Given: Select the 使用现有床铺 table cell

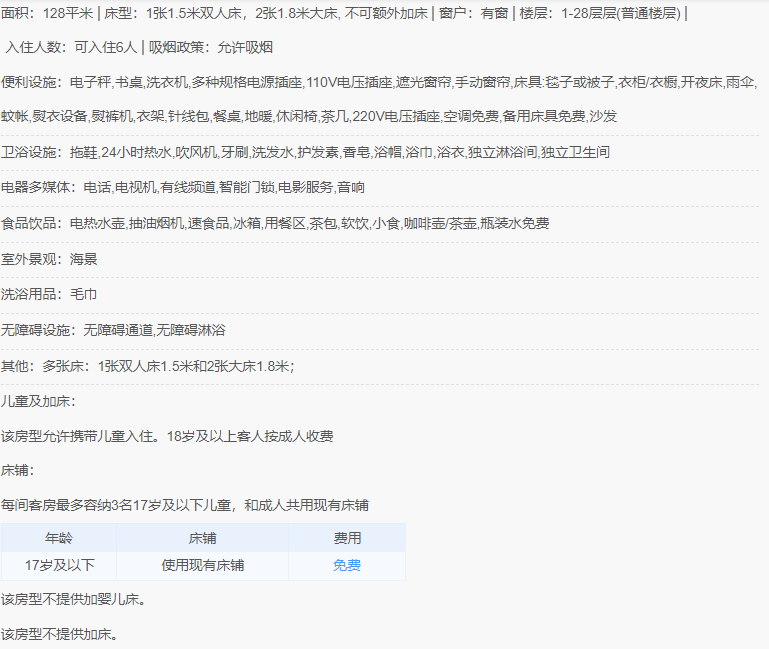Looking at the screenshot, I should [x=203, y=566].
